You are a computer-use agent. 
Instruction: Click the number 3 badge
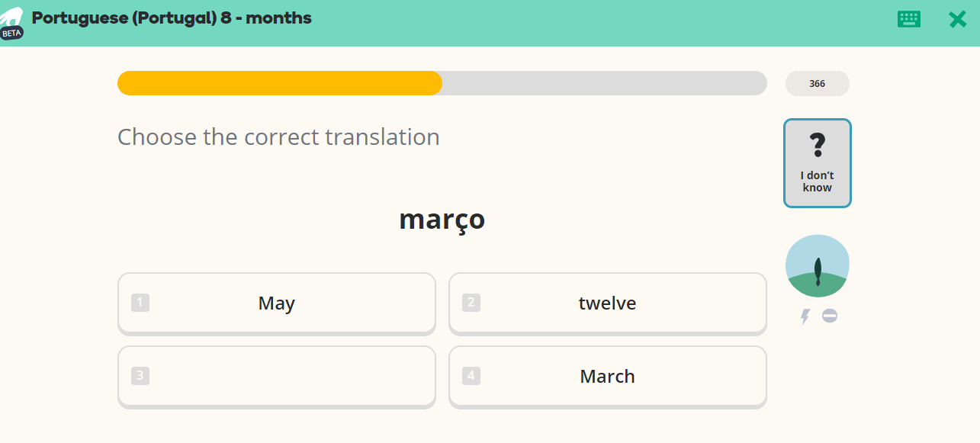click(140, 376)
